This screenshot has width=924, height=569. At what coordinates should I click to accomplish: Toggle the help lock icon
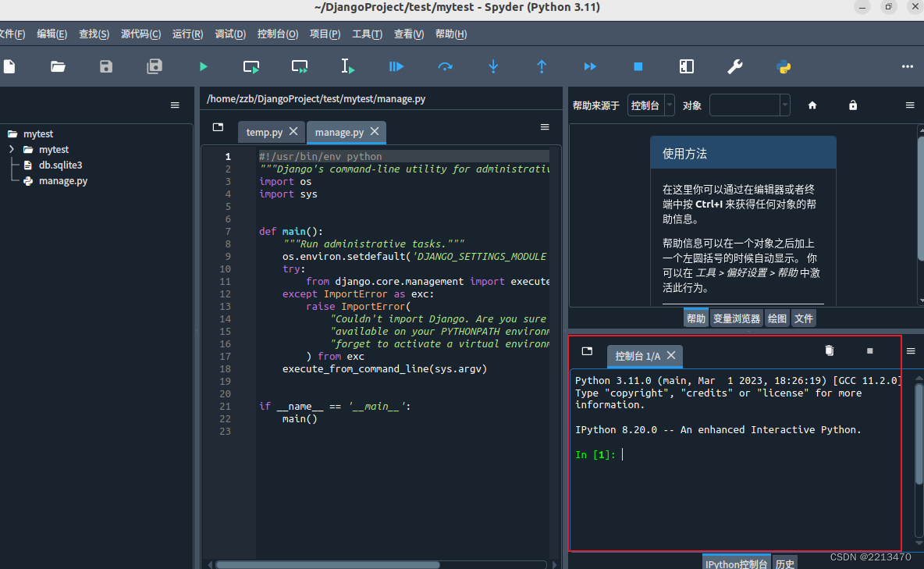click(x=853, y=105)
